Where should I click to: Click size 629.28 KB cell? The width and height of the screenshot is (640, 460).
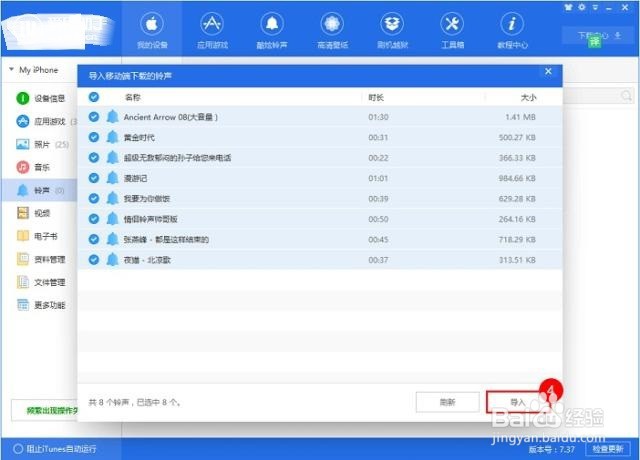tap(517, 199)
